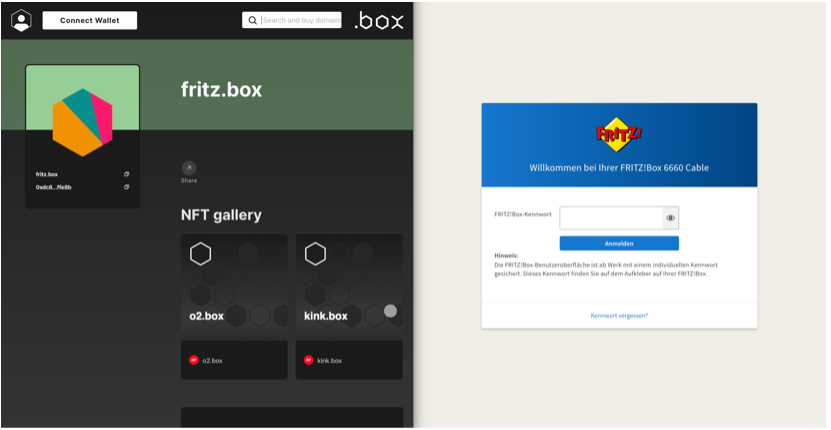Click the fritz.box page heading
This screenshot has width=831, height=430.
click(x=222, y=89)
